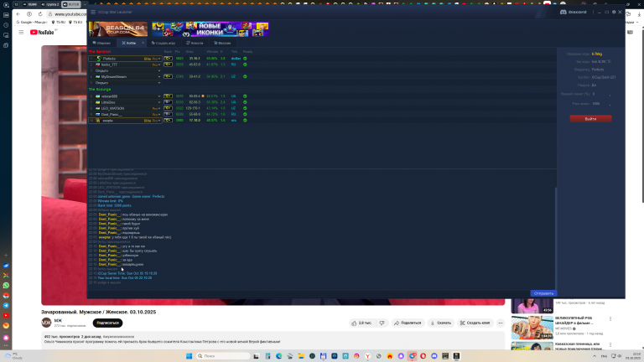Expand the open slot 5 dropdown

pos(159,83)
